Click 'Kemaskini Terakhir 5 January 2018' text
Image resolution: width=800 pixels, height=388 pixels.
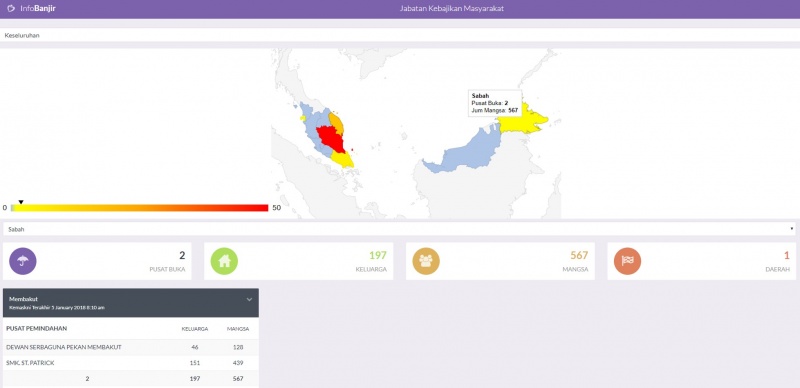click(x=57, y=308)
